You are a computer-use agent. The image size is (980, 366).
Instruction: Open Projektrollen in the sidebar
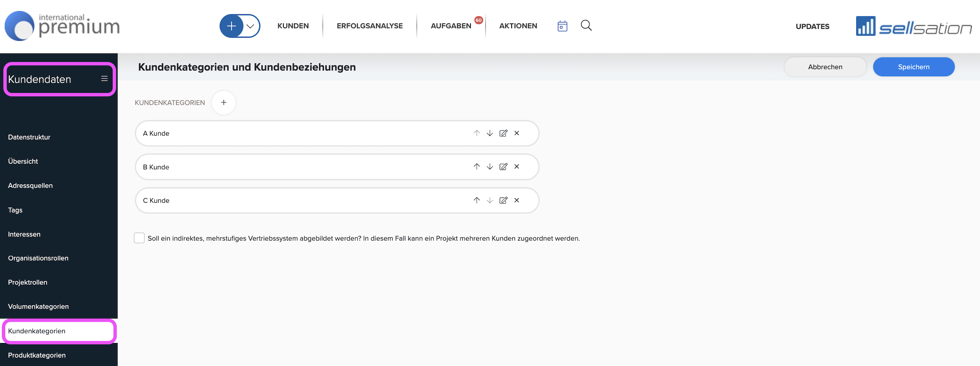click(x=27, y=282)
